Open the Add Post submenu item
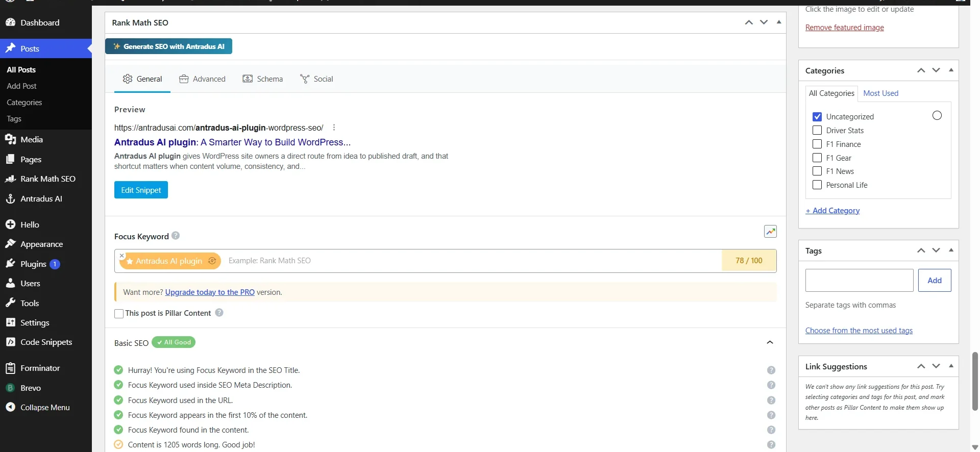 click(x=22, y=86)
